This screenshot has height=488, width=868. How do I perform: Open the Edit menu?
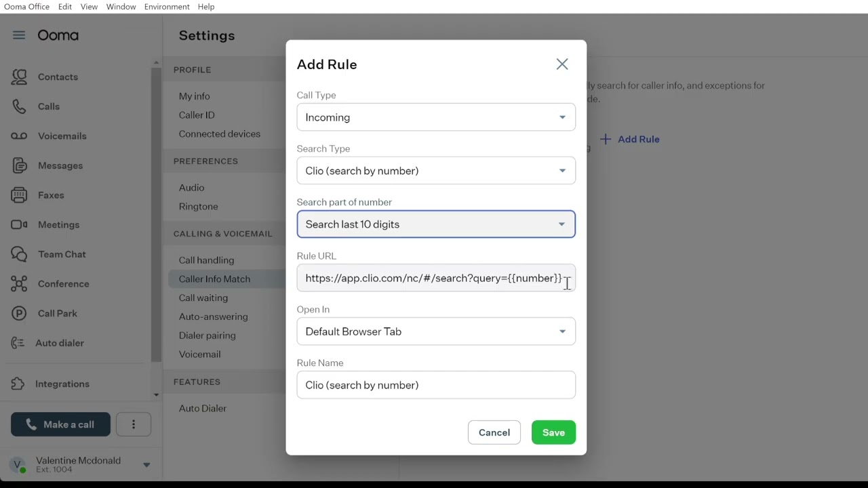click(64, 7)
